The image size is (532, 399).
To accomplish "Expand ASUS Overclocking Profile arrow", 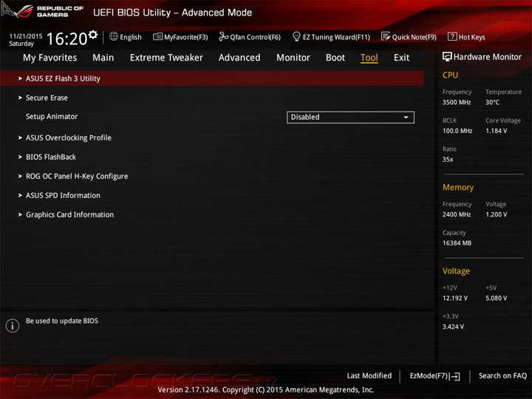I will [x=20, y=137].
